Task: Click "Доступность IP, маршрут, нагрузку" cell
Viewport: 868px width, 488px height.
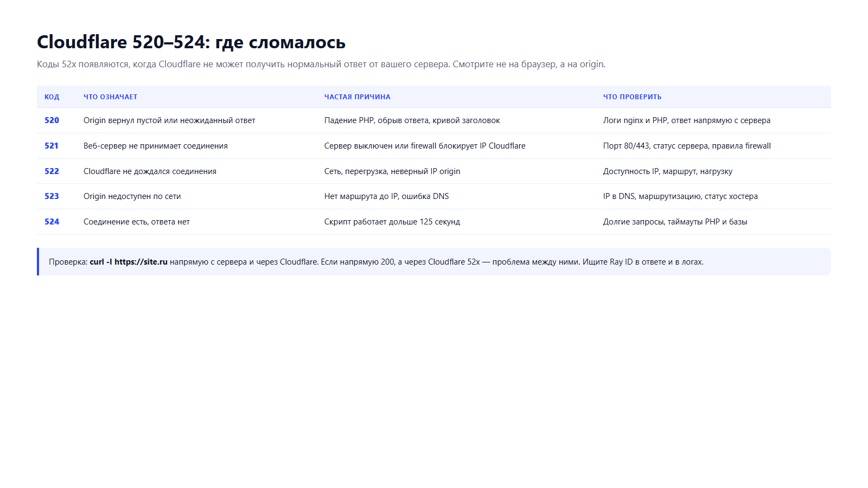Action: (x=668, y=171)
